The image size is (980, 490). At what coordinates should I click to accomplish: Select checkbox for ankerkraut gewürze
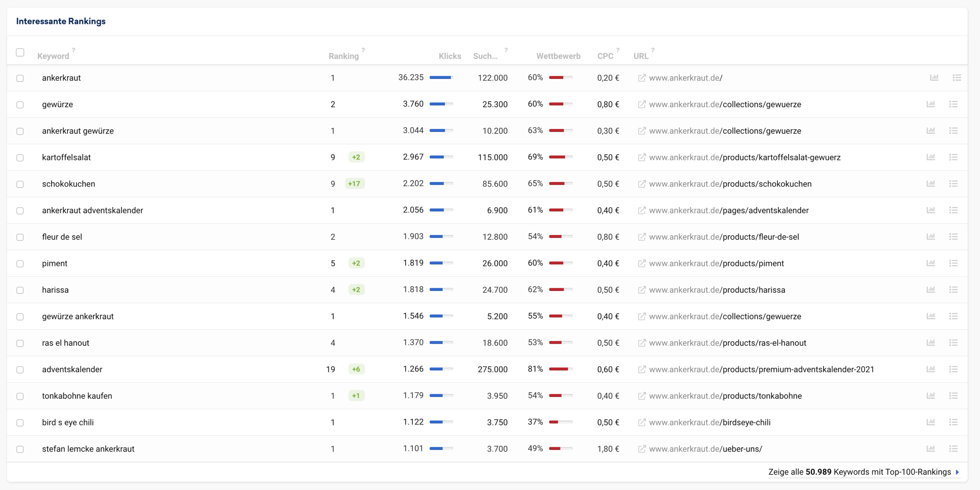[x=20, y=131]
